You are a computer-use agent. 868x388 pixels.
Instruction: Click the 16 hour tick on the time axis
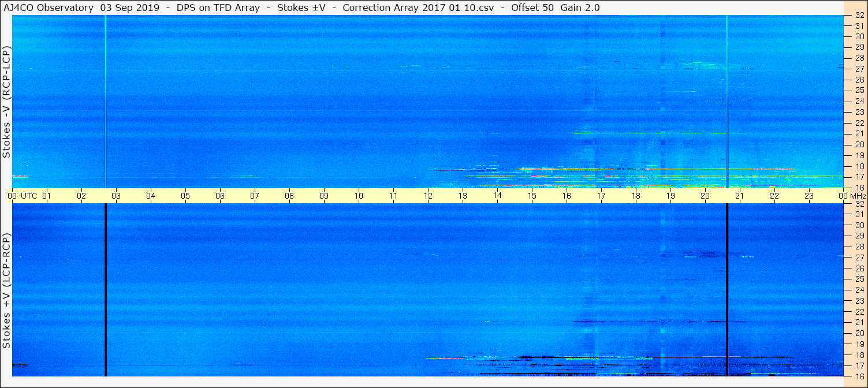(x=567, y=196)
